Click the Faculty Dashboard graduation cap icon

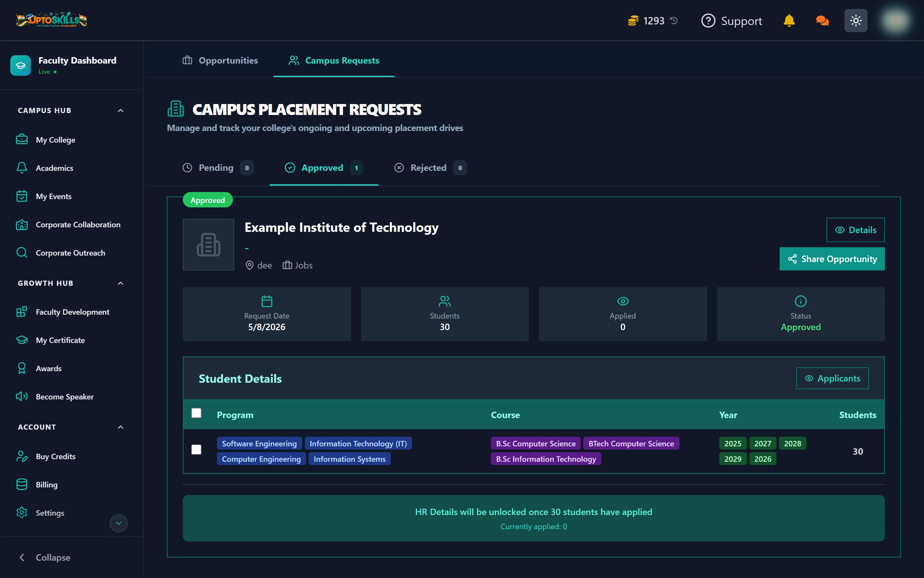[21, 66]
